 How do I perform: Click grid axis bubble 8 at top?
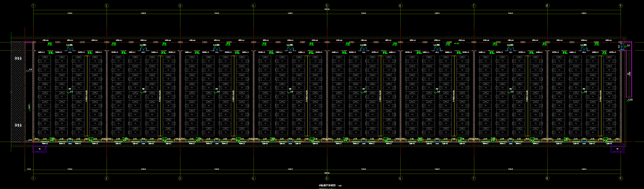[x=547, y=5]
